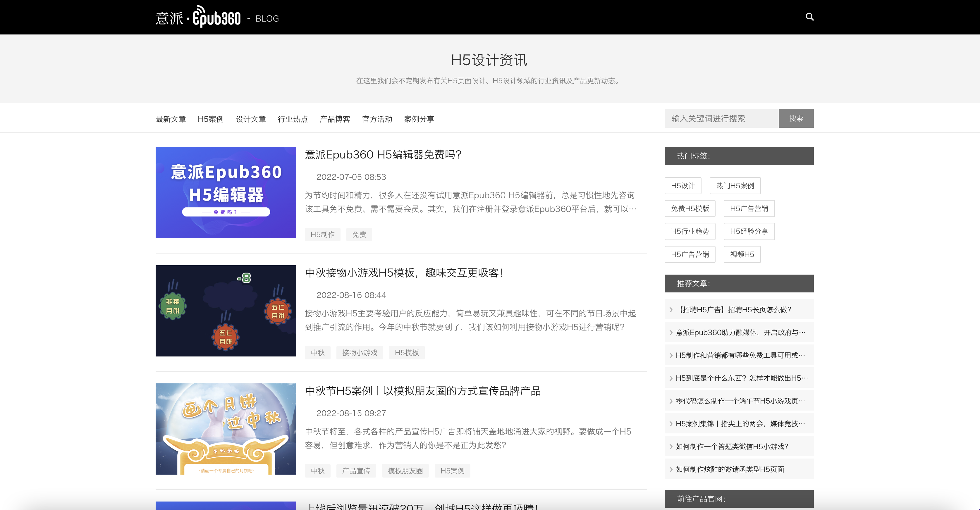The width and height of the screenshot is (980, 510).
Task: Choose the 免费H5模版 hot tag
Action: [690, 209]
